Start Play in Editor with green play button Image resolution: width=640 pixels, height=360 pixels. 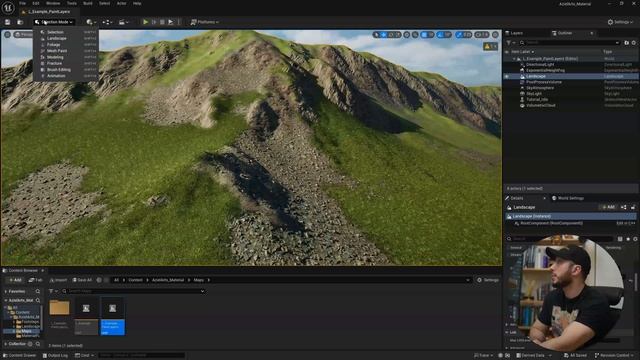[145, 22]
